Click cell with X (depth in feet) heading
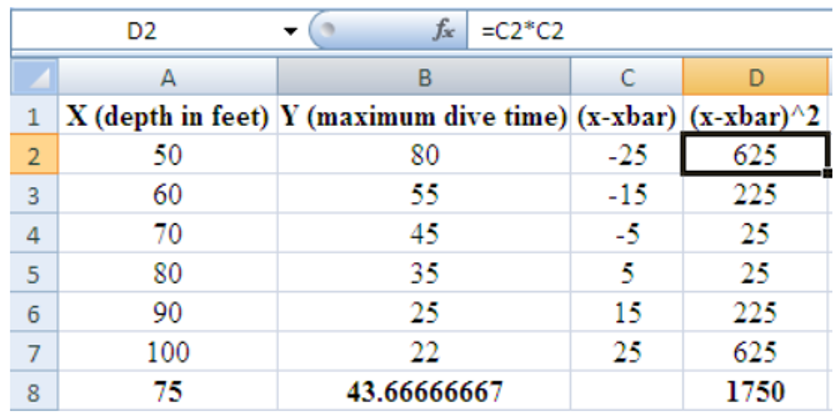 click(x=168, y=116)
